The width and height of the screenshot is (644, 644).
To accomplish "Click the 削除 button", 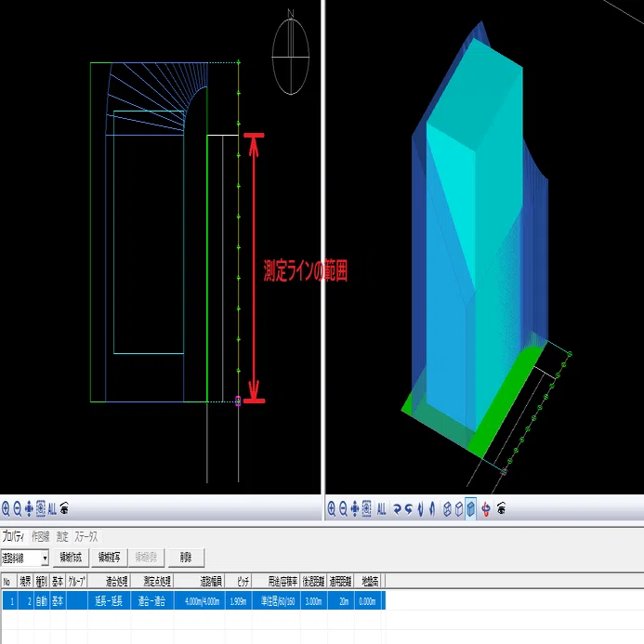I will [186, 558].
